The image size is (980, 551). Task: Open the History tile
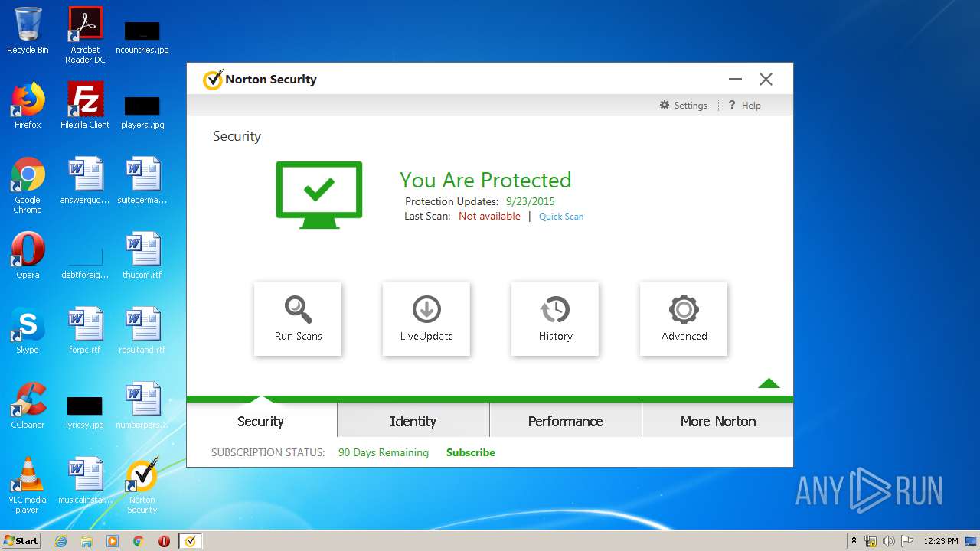(555, 319)
